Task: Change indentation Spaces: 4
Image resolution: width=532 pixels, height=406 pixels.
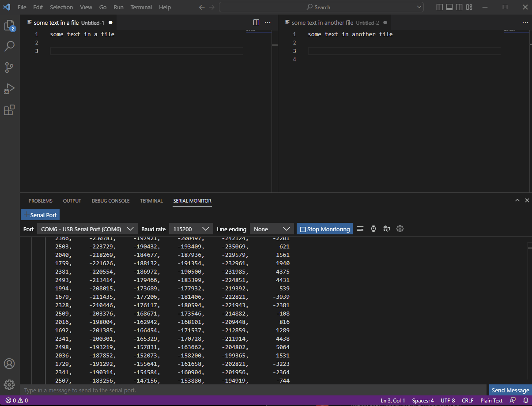Action: click(423, 401)
